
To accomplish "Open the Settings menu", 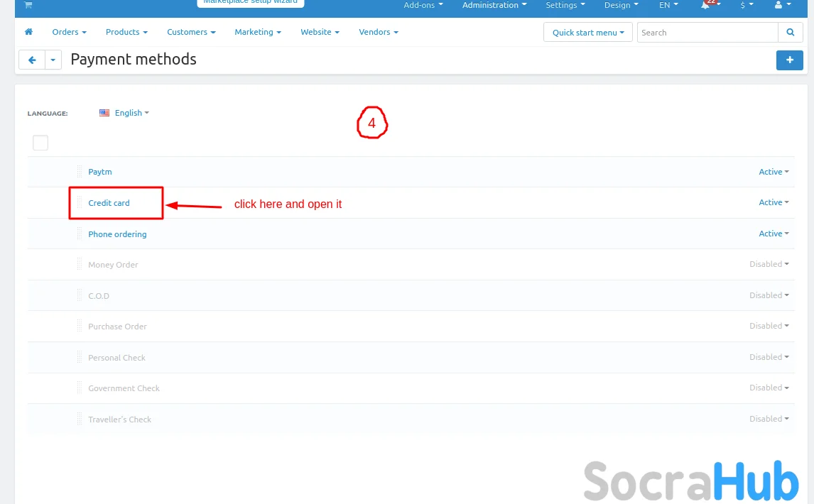I will [x=565, y=5].
